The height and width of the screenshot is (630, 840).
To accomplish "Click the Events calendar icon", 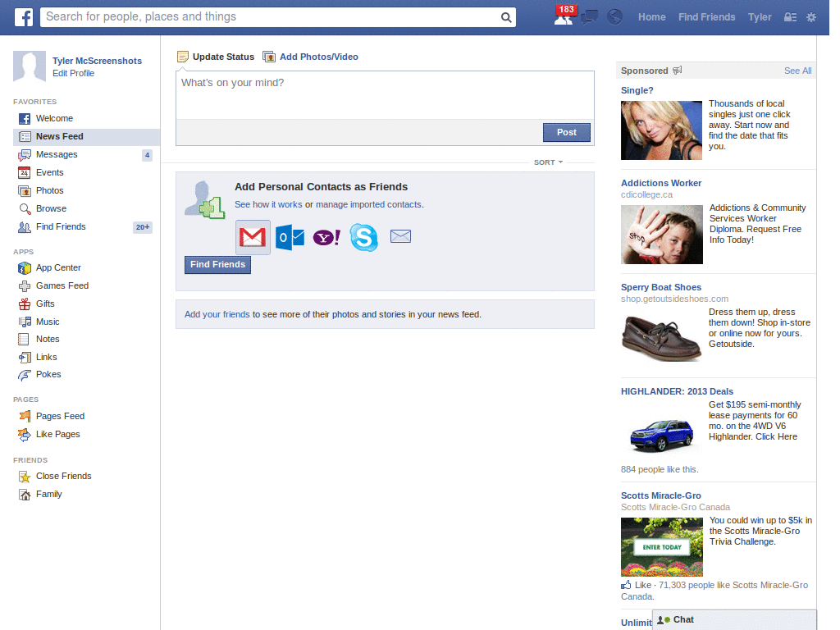I will point(24,172).
